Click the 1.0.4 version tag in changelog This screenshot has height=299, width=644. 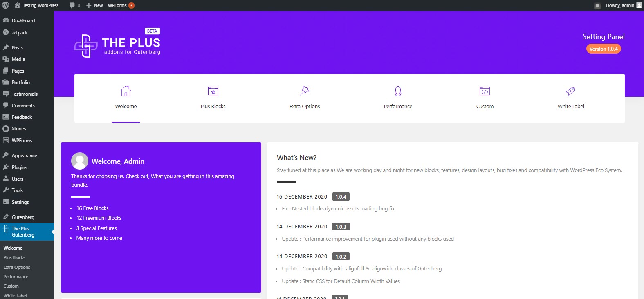click(341, 196)
